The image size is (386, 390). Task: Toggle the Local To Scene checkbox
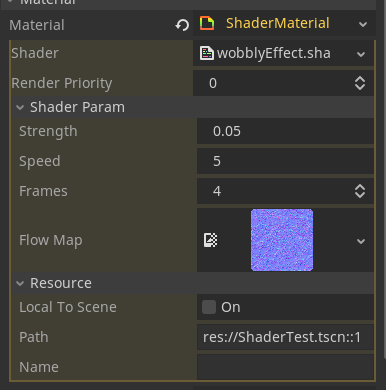tap(209, 307)
